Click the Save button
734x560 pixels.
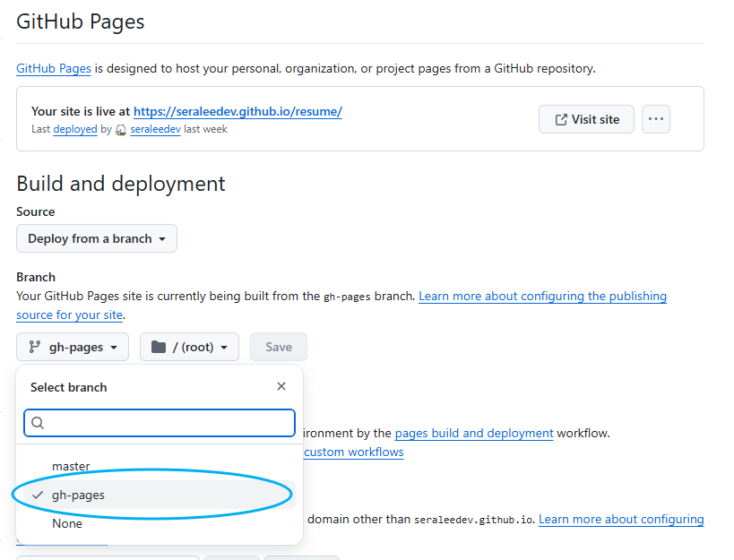coord(279,347)
